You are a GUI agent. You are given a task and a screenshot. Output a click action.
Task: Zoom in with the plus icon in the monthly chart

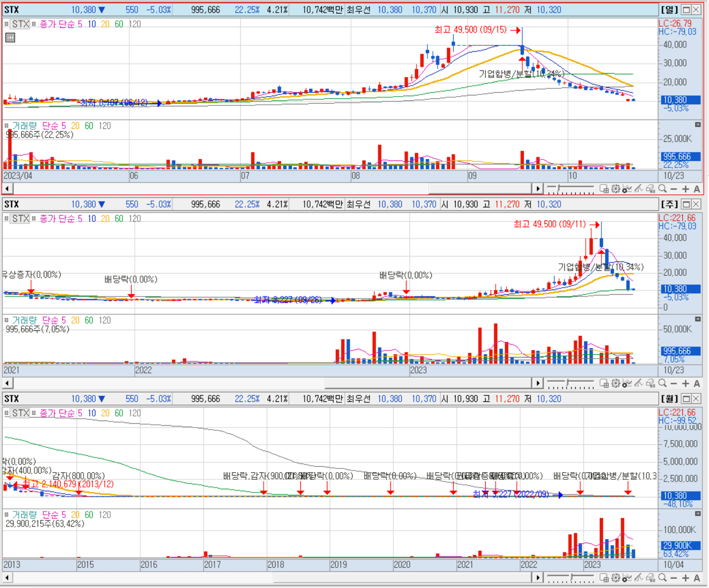(x=686, y=578)
